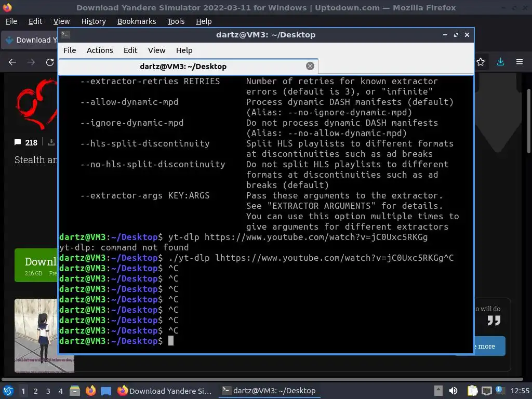Click the '--extractor-args KEY:ARGS' text
The width and height of the screenshot is (532, 399).
(145, 195)
